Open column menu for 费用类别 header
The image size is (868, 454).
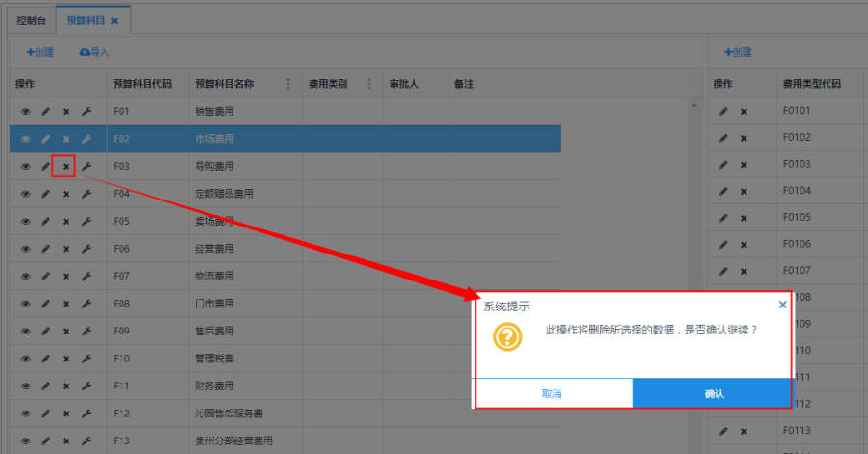[369, 85]
